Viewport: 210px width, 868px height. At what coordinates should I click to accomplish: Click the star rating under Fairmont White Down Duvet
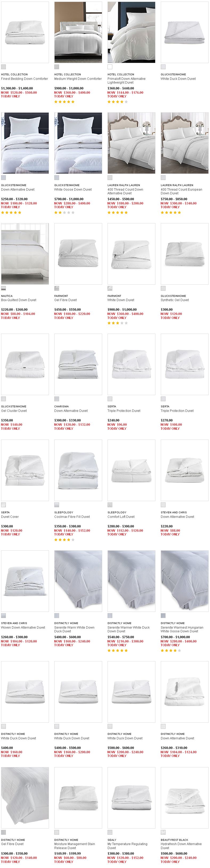coord(118,323)
